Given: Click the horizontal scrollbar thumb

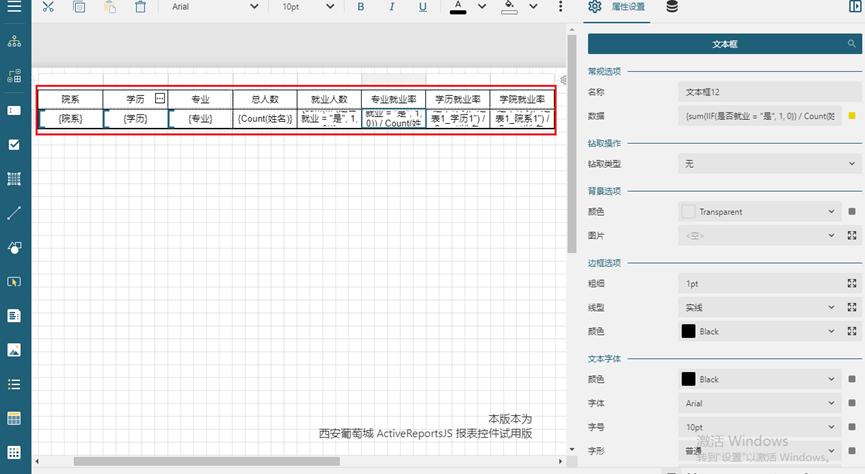Looking at the screenshot, I should click(207, 461).
